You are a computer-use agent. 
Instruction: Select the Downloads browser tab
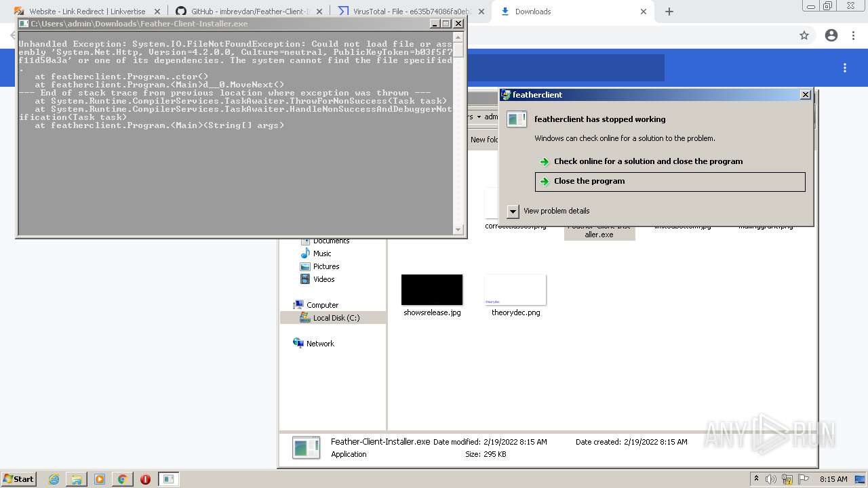(x=573, y=12)
